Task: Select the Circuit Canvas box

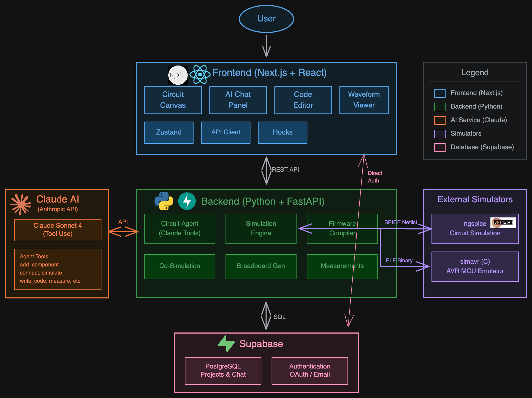Action: pyautogui.click(x=173, y=100)
